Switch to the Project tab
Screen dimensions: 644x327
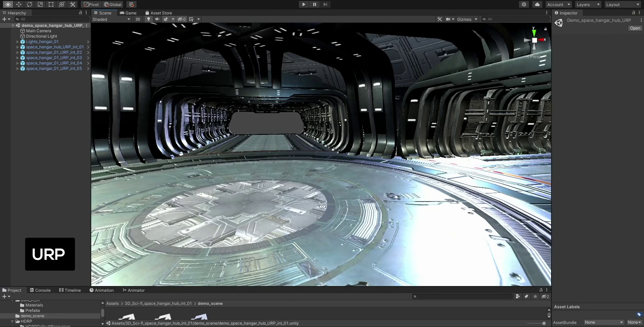[x=12, y=290]
